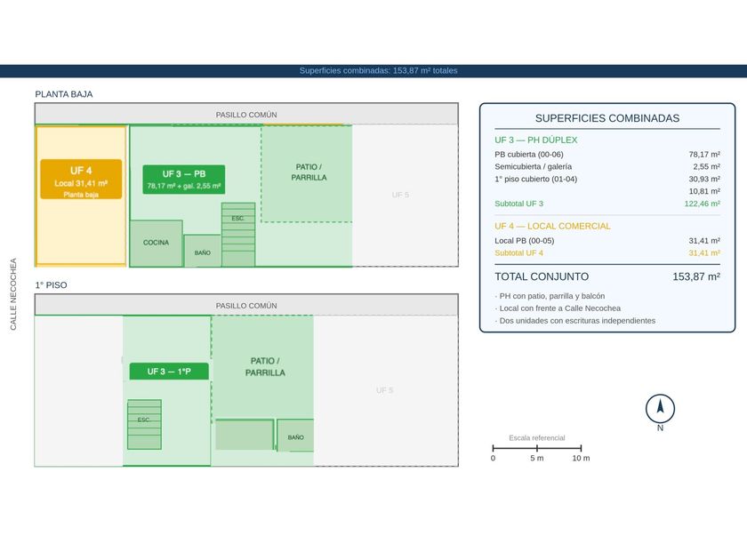
Task: Click "Semicubierta / galería" row label
Action: 533,167
